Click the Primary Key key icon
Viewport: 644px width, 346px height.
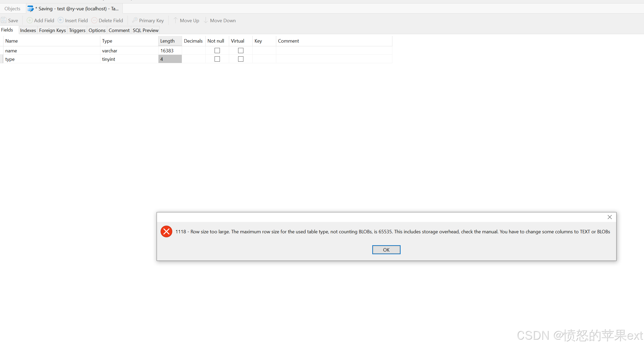[135, 20]
